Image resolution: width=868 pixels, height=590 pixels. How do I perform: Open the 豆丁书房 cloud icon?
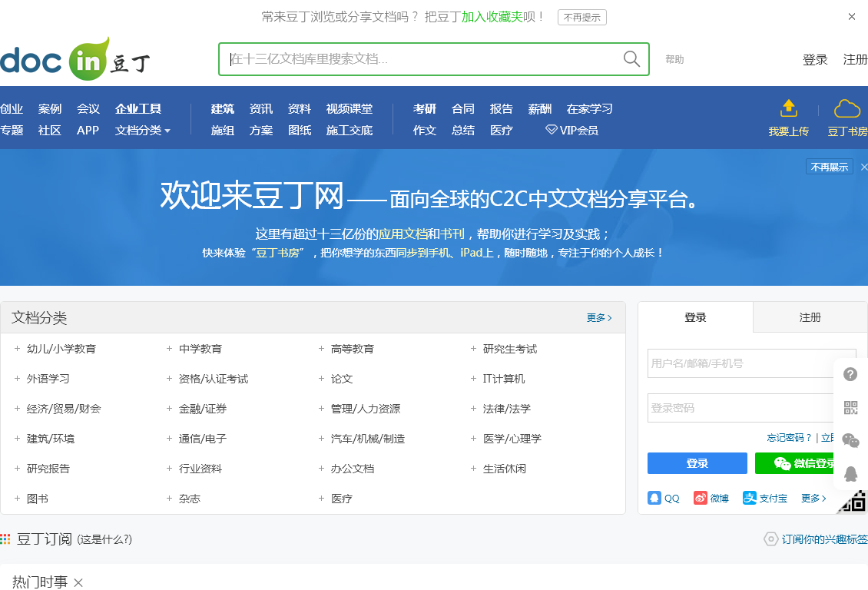[847, 108]
